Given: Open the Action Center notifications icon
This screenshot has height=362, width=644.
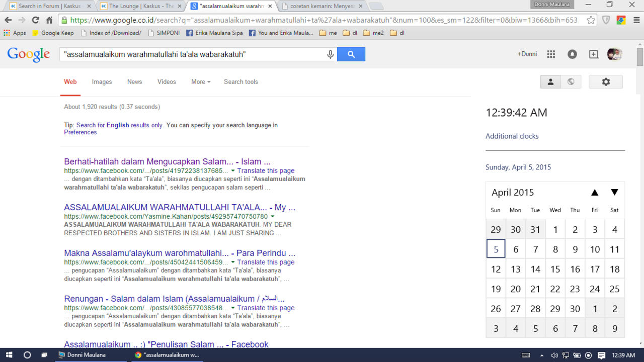Looking at the screenshot, I should [602, 355].
